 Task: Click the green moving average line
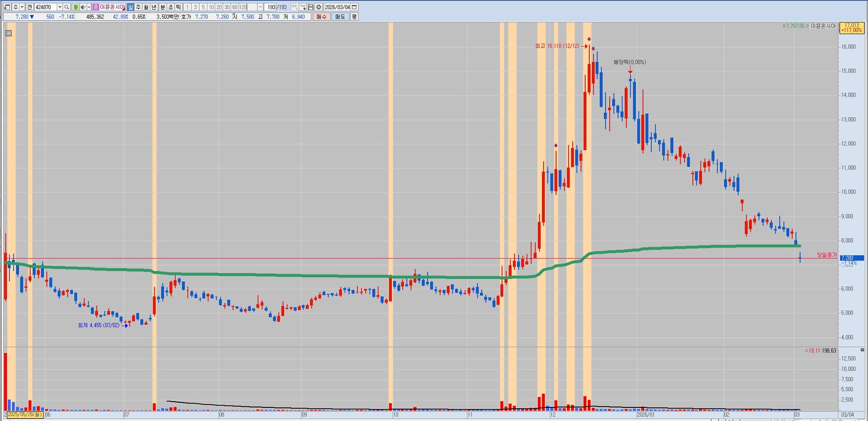(x=271, y=275)
